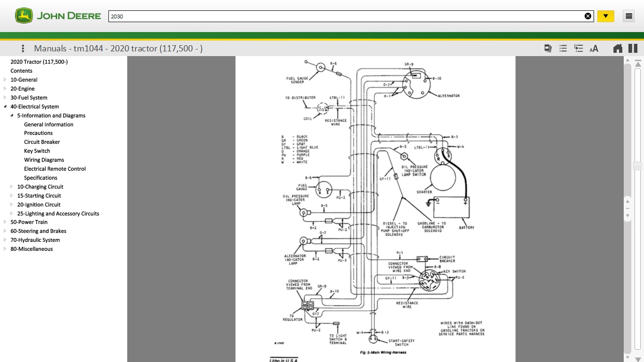Viewport: 644px width, 362px height.
Task: Select the 10-Charging Circuit label
Action: 40,187
